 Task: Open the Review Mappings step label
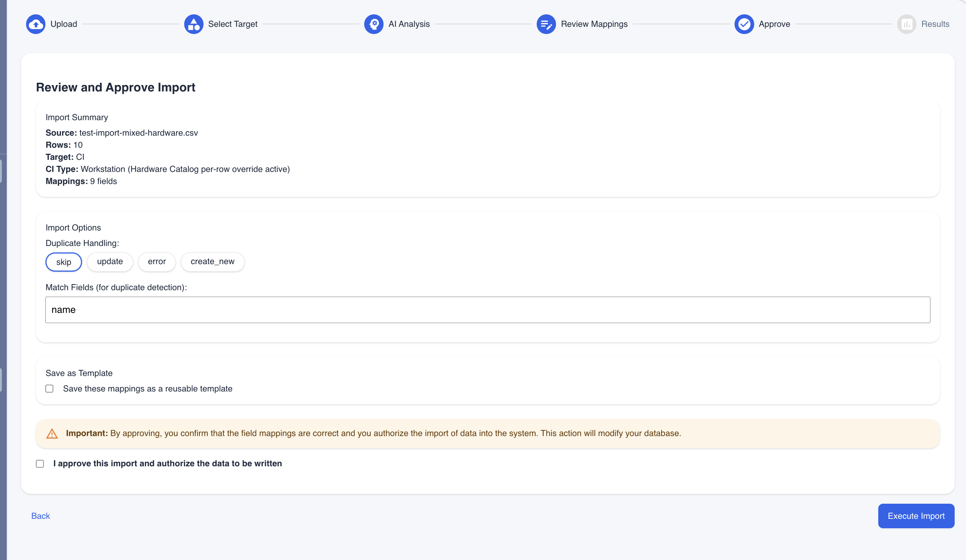[x=594, y=24]
